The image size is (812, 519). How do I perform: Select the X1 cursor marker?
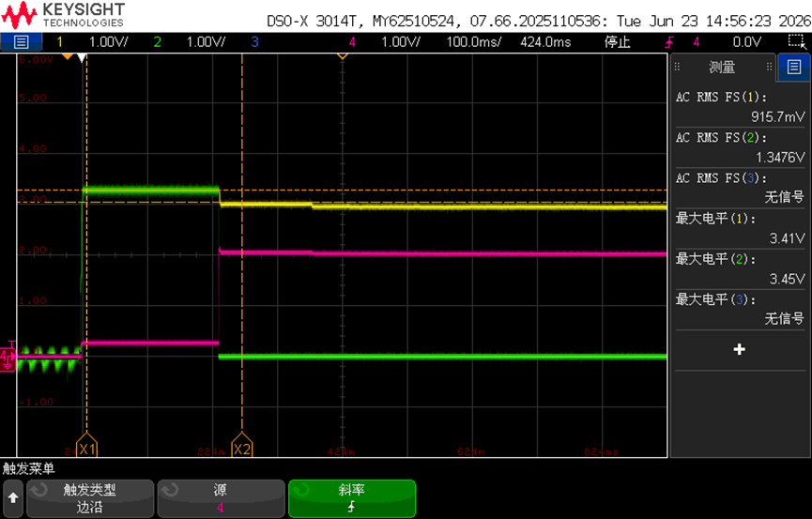(x=86, y=445)
